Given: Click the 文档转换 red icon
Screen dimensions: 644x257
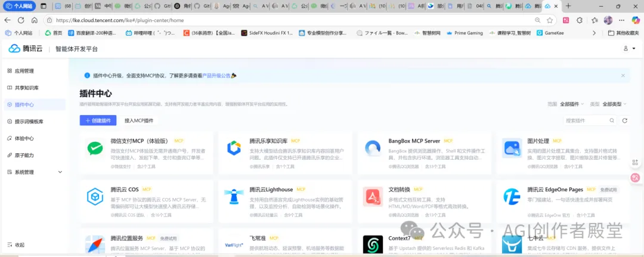Looking at the screenshot, I should (x=373, y=197).
